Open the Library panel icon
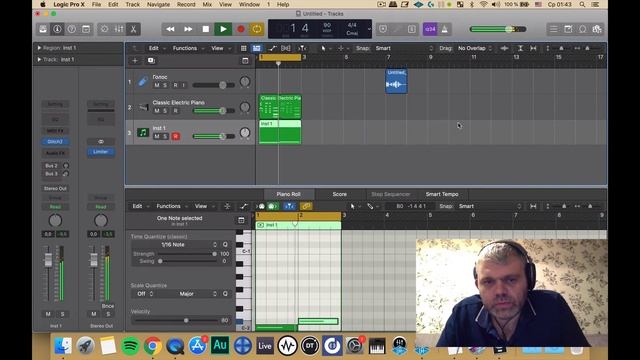Screen dimensions: 640x360 [43, 29]
